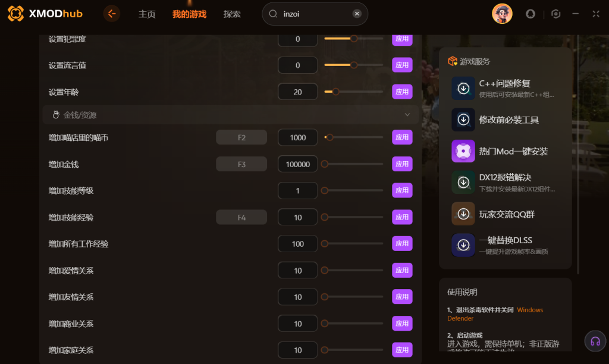Collapse the 金钱/资源 section chevron

[407, 115]
